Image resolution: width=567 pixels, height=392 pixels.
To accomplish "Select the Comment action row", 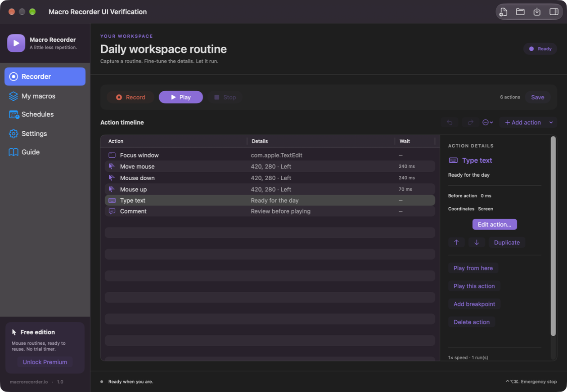I will (x=270, y=211).
